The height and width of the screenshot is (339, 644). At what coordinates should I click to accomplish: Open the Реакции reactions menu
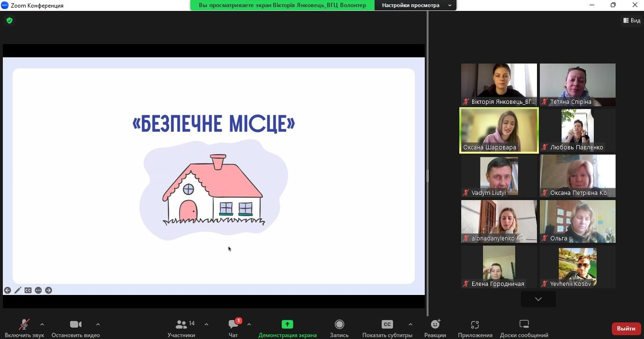[x=435, y=328]
